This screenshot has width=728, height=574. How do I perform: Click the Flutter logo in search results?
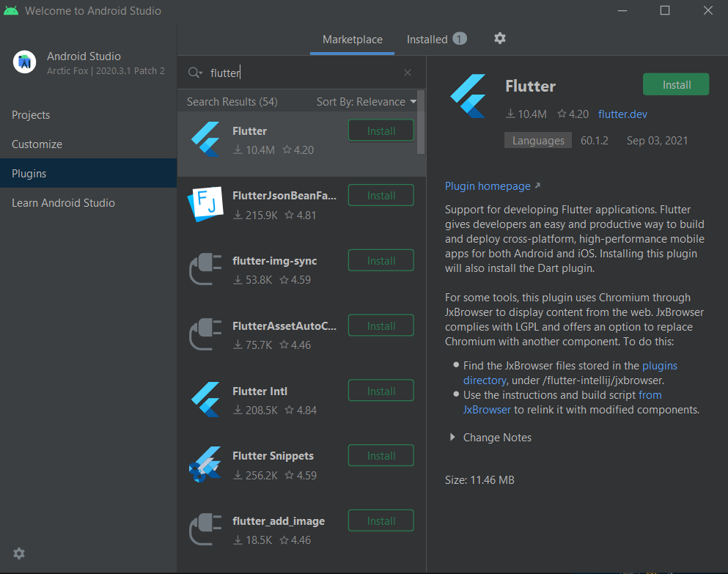(206, 139)
